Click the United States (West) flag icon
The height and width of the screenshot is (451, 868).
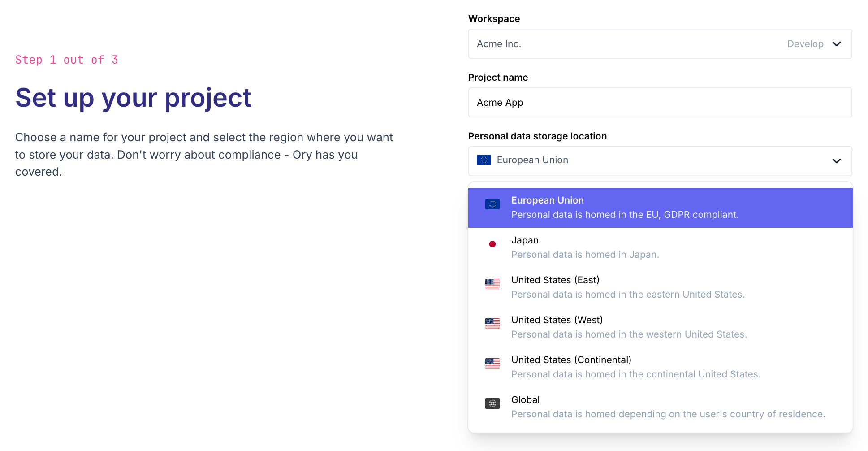[492, 324]
